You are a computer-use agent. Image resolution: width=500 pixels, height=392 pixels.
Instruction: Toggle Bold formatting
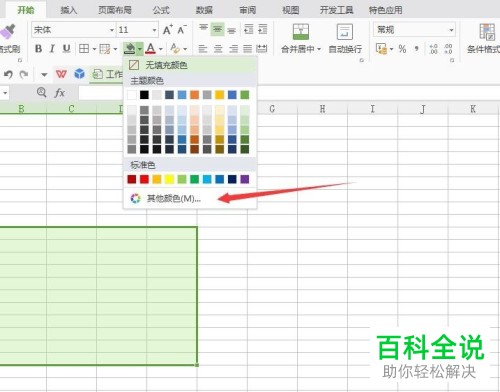pos(38,49)
